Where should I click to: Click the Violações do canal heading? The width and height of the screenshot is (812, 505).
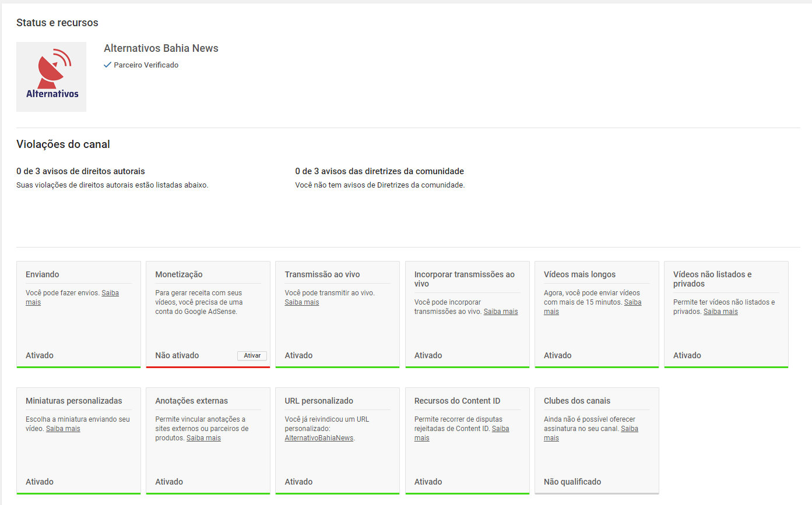(x=63, y=144)
